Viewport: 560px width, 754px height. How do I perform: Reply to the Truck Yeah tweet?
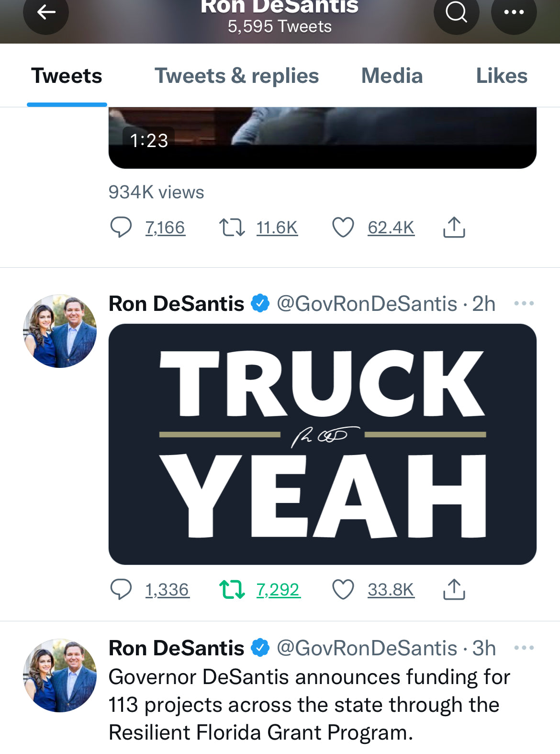pos(121,589)
